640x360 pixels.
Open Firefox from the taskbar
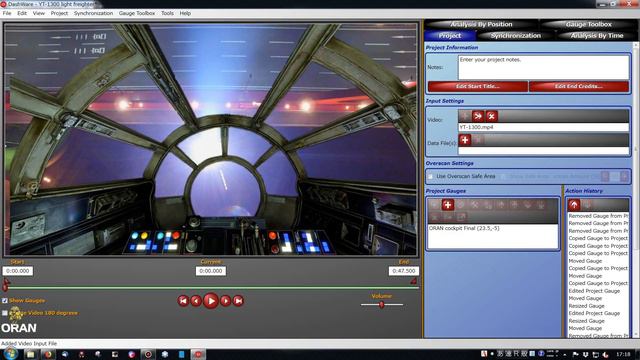48,354
